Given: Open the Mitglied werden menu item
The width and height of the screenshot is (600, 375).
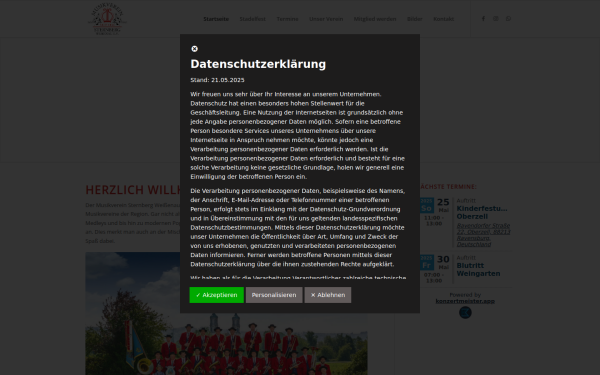Looking at the screenshot, I should [x=375, y=19].
